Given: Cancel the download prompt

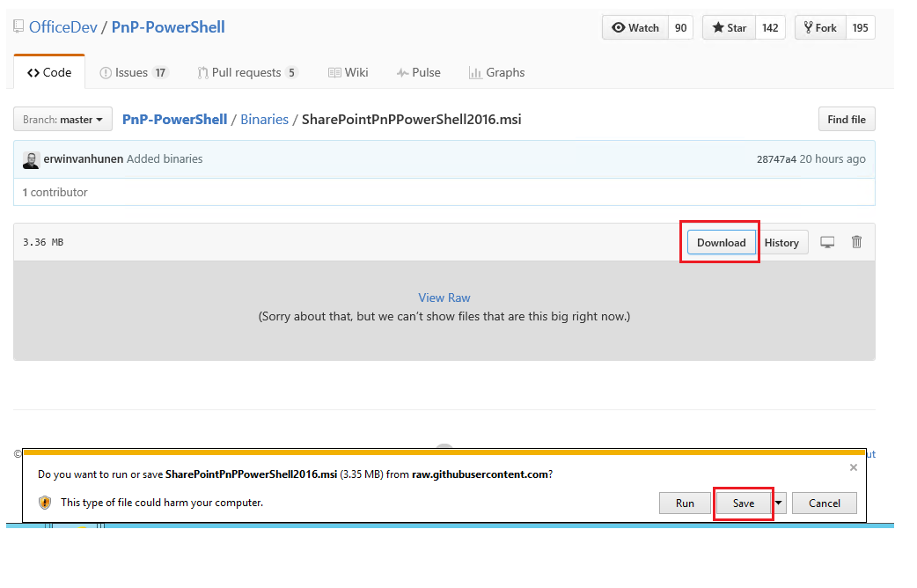Looking at the screenshot, I should coord(824,503).
